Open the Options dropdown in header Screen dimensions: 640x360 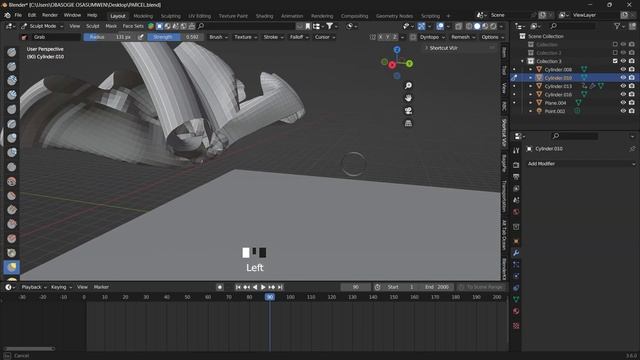(x=492, y=37)
